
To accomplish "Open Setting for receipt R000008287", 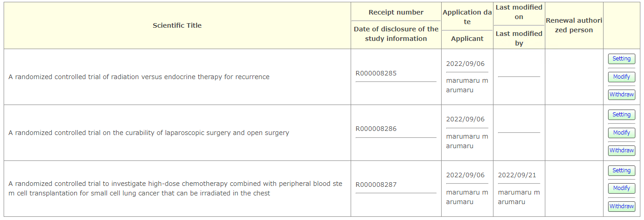I will click(621, 170).
